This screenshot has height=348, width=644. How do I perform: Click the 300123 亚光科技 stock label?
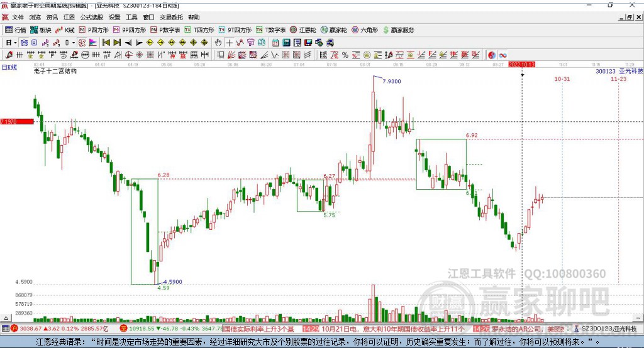tap(619, 71)
